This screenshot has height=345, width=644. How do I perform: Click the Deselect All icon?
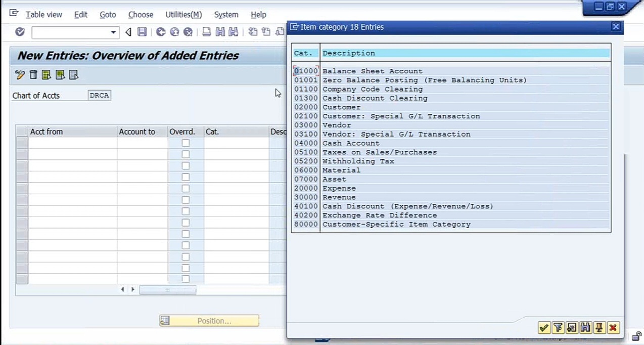(74, 75)
